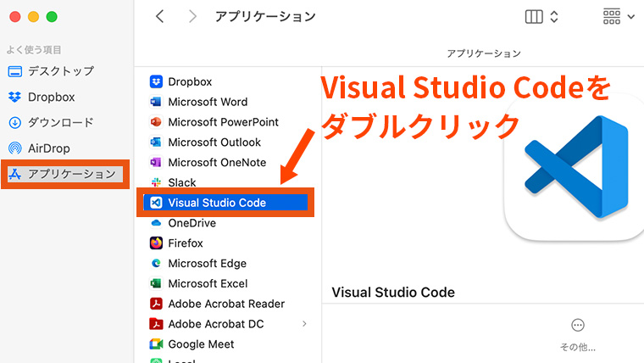Click the Microsoft Outlook app icon

tap(156, 142)
